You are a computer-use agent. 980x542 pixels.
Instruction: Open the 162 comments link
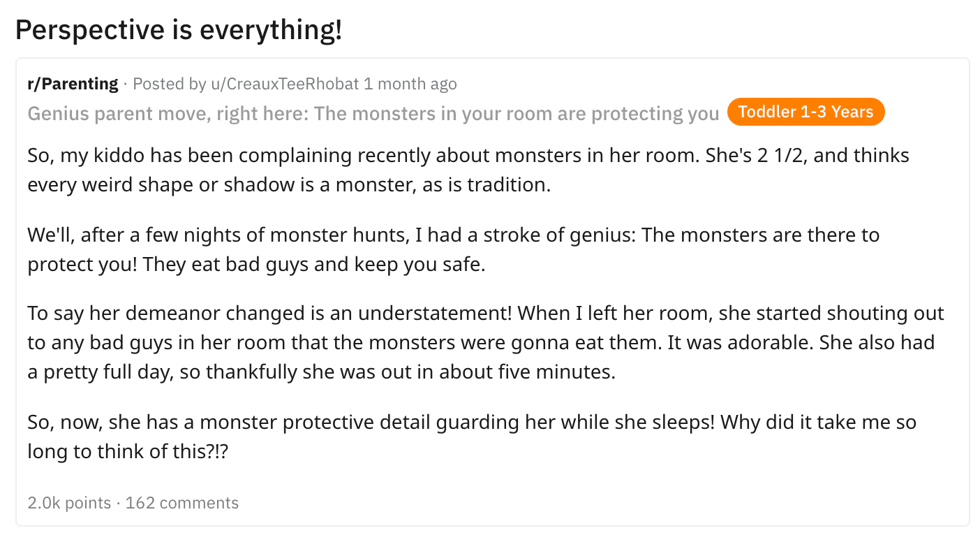click(x=181, y=503)
